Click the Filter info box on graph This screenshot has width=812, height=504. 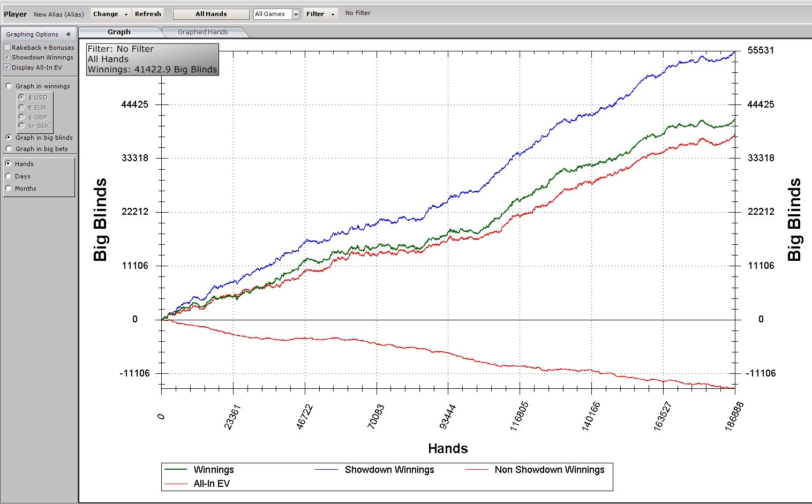pyautogui.click(x=152, y=59)
